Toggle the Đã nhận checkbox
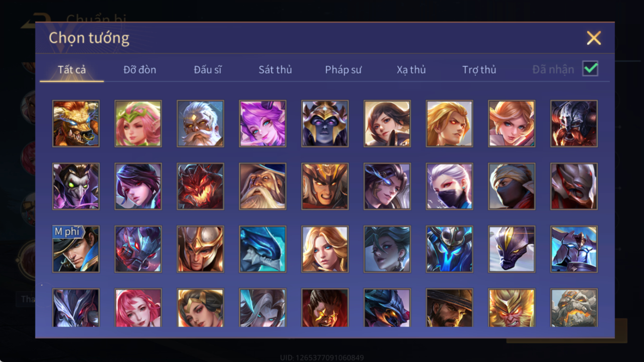 point(590,69)
